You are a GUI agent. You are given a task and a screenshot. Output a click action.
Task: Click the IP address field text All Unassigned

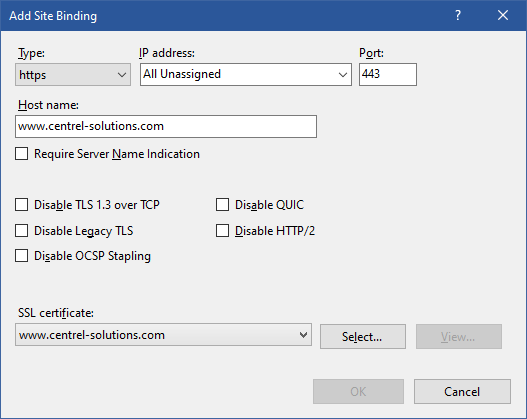point(182,74)
